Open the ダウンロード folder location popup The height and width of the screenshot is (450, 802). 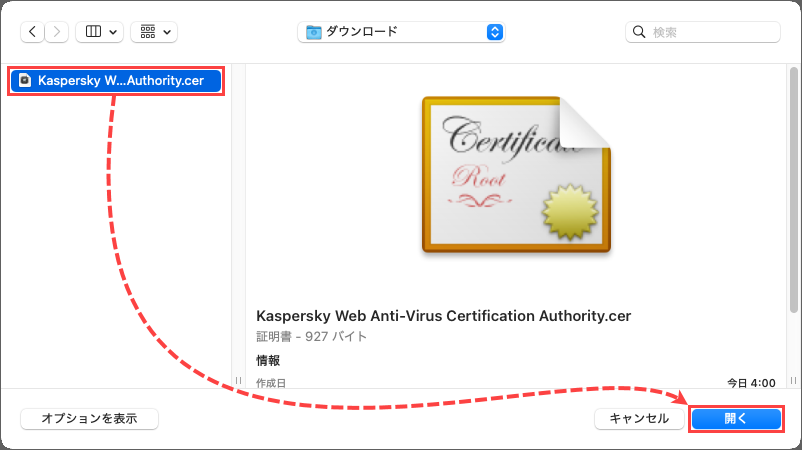coord(402,32)
